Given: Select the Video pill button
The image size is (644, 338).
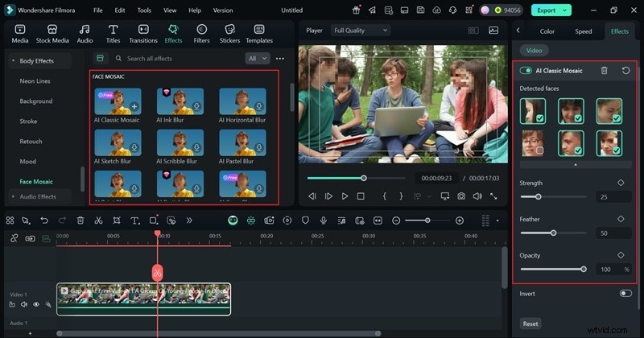Looking at the screenshot, I should click(534, 51).
